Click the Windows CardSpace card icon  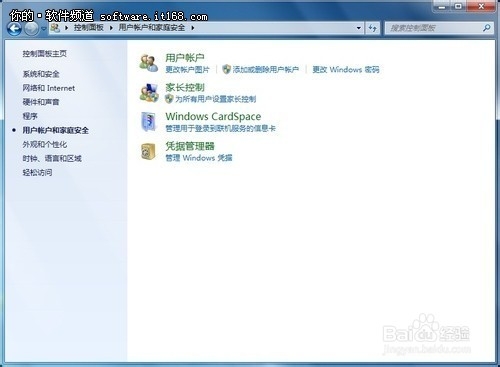pos(148,122)
